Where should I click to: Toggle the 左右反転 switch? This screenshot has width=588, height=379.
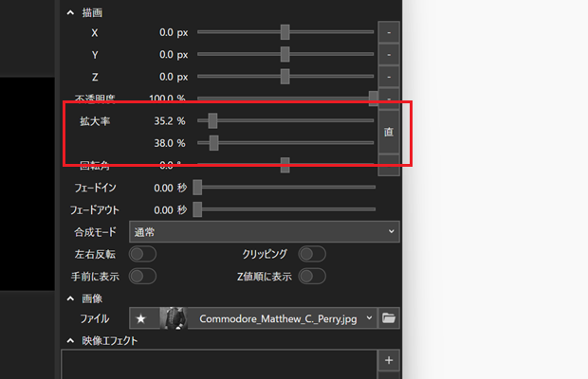tap(142, 254)
